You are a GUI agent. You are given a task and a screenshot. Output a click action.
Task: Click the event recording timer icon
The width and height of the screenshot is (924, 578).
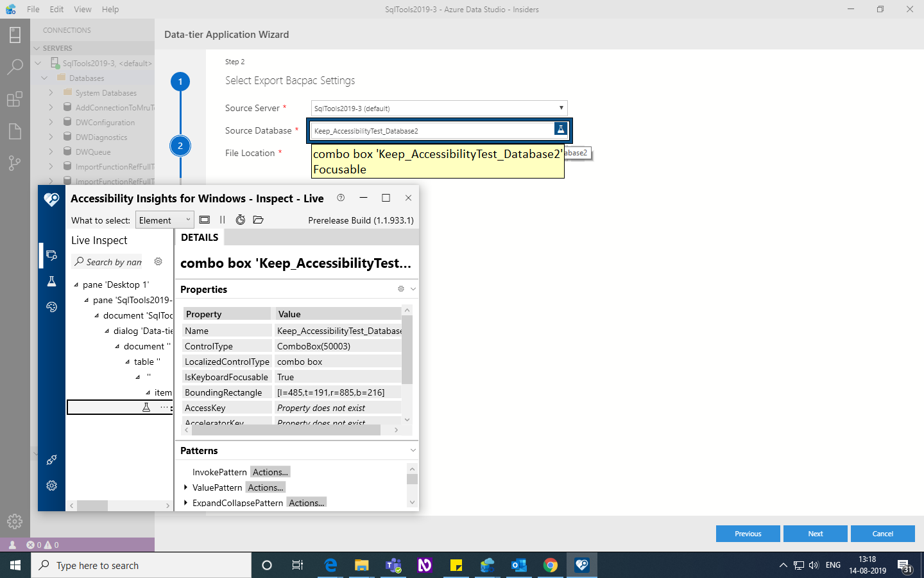click(x=240, y=220)
